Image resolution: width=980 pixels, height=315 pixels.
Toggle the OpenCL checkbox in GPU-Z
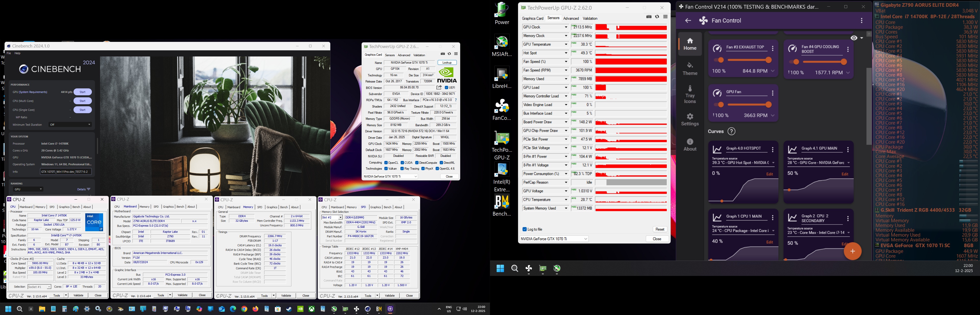coord(386,163)
